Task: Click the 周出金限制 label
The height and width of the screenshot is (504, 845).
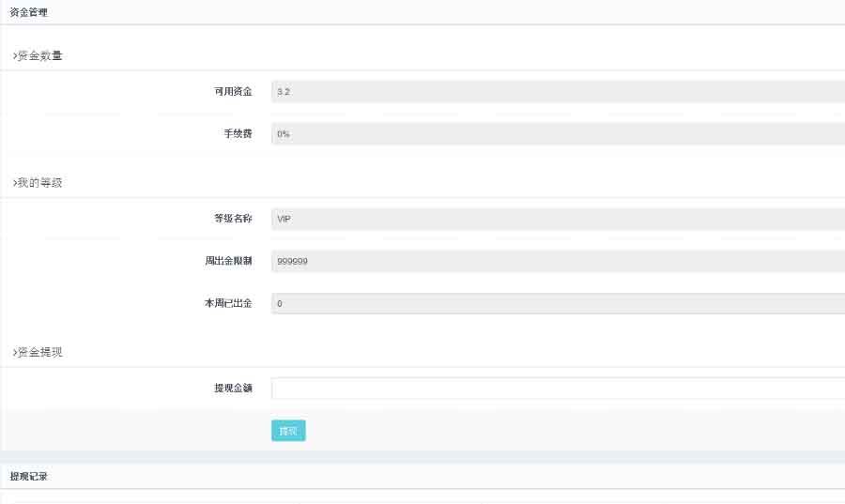Action: pyautogui.click(x=228, y=261)
